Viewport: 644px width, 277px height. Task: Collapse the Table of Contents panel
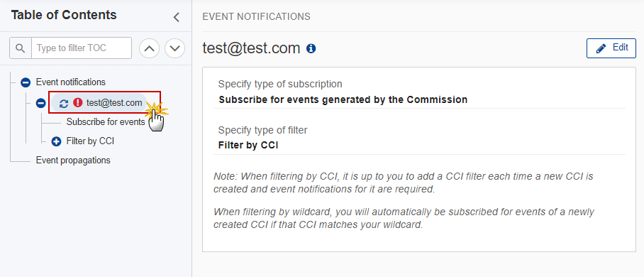pyautogui.click(x=176, y=17)
